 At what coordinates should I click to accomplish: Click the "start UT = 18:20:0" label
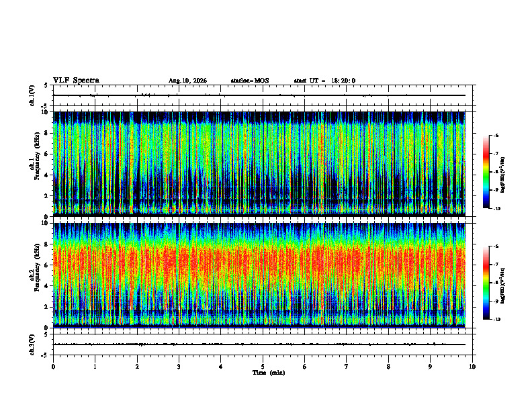point(324,81)
